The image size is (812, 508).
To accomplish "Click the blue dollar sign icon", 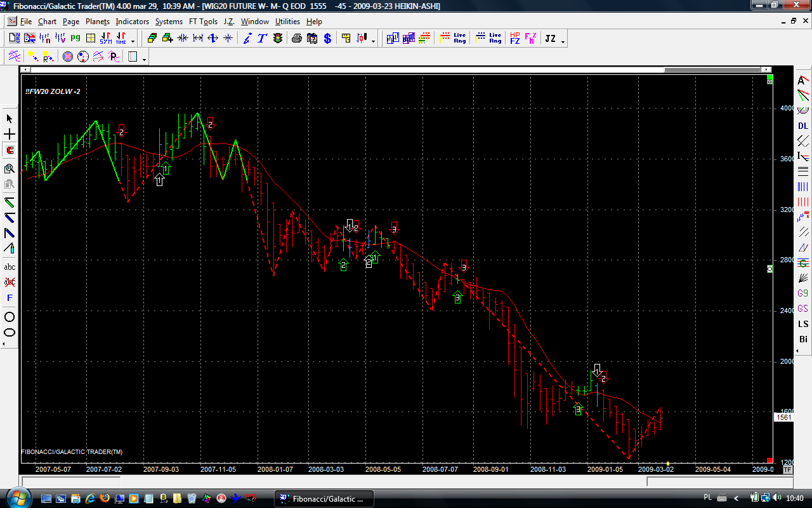I will pos(327,39).
